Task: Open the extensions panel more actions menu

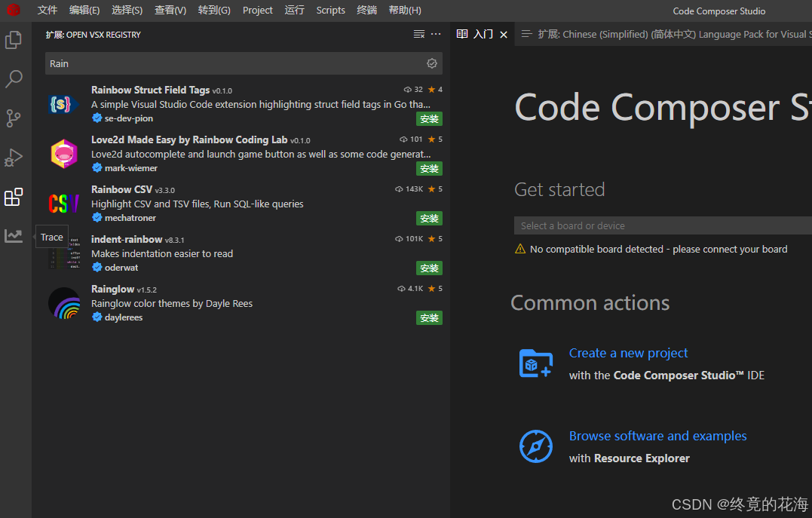Action: (436, 34)
